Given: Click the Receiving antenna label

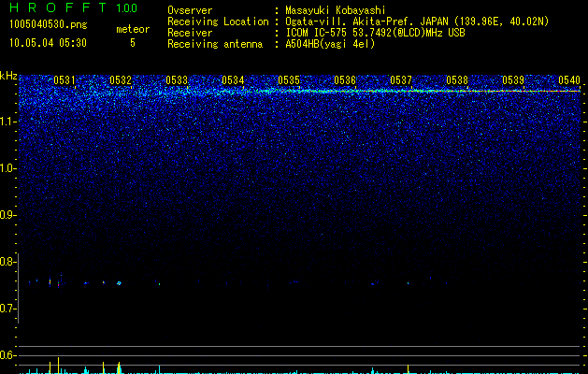Looking at the screenshot, I should tap(215, 44).
